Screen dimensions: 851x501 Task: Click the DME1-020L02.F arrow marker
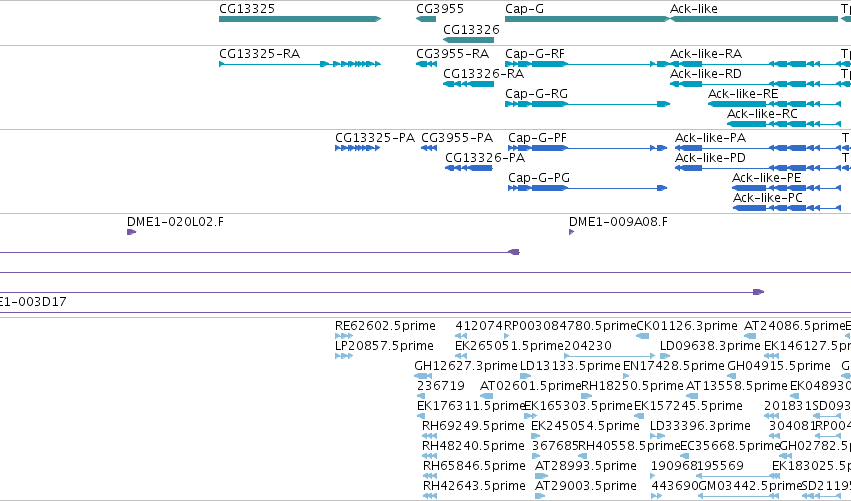tap(131, 232)
